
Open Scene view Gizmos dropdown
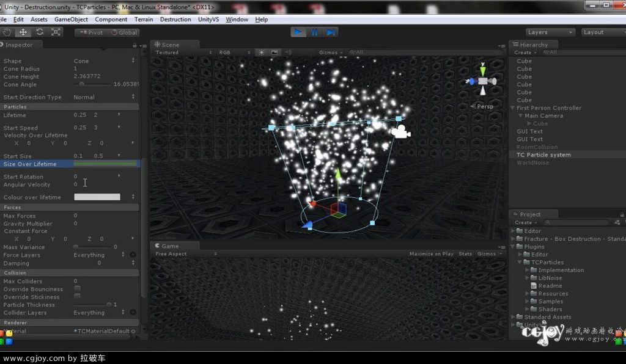point(331,53)
